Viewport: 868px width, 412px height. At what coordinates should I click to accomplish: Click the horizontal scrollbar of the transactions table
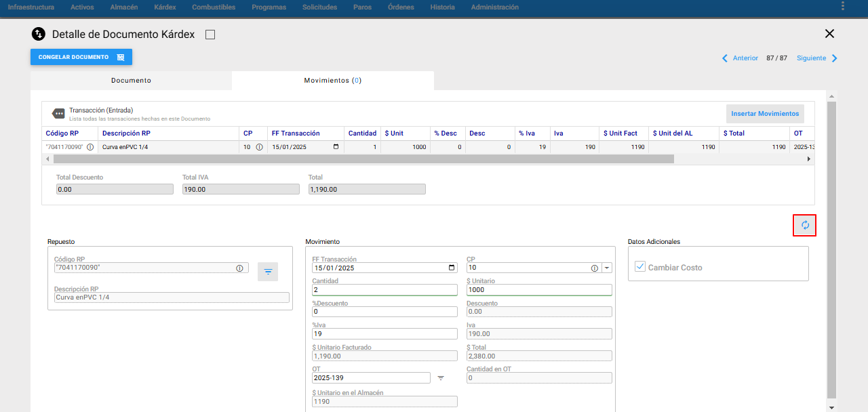tap(363, 159)
